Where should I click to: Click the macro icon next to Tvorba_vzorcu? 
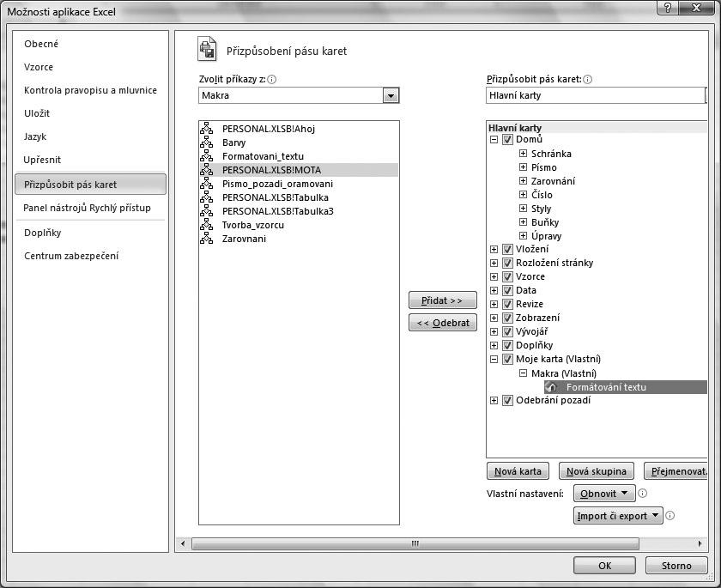click(x=207, y=225)
